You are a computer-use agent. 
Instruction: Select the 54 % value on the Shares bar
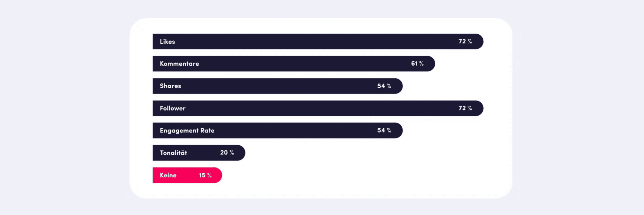(384, 86)
